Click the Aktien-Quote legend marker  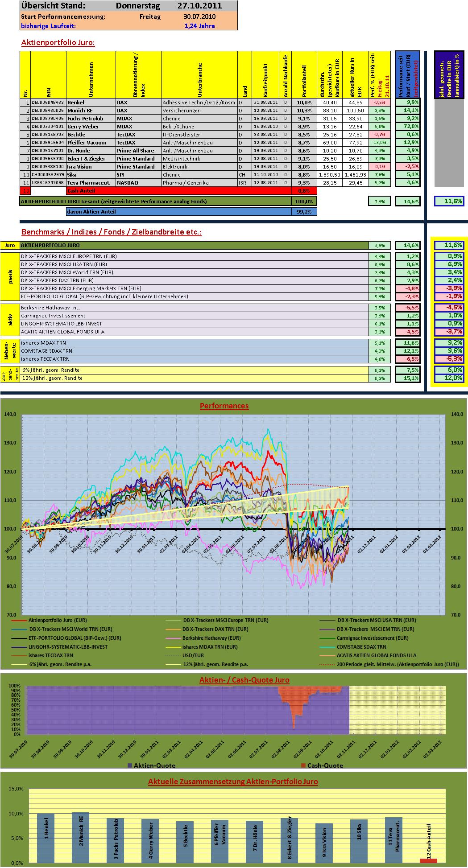point(130,765)
